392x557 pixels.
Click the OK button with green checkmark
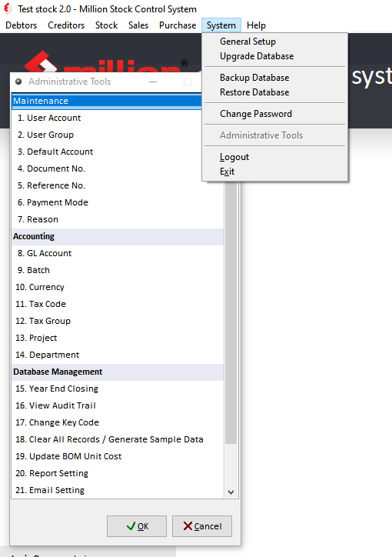137,526
